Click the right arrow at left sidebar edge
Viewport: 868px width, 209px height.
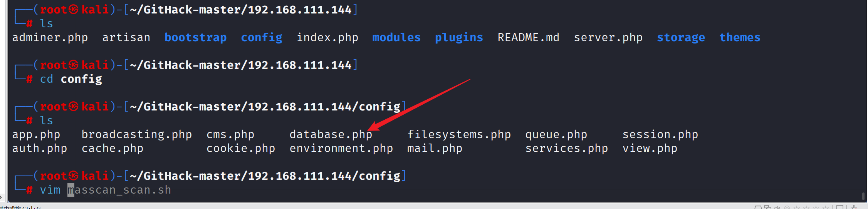click(2, 197)
